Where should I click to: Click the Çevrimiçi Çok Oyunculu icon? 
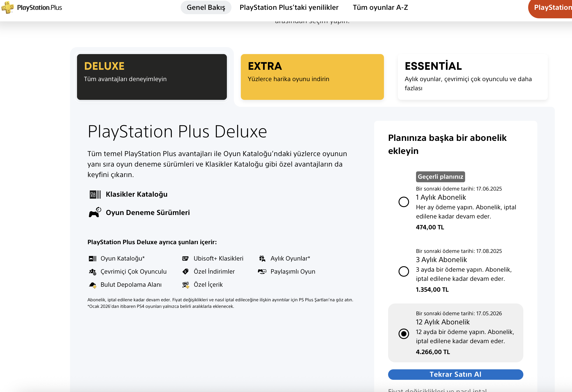(x=92, y=272)
